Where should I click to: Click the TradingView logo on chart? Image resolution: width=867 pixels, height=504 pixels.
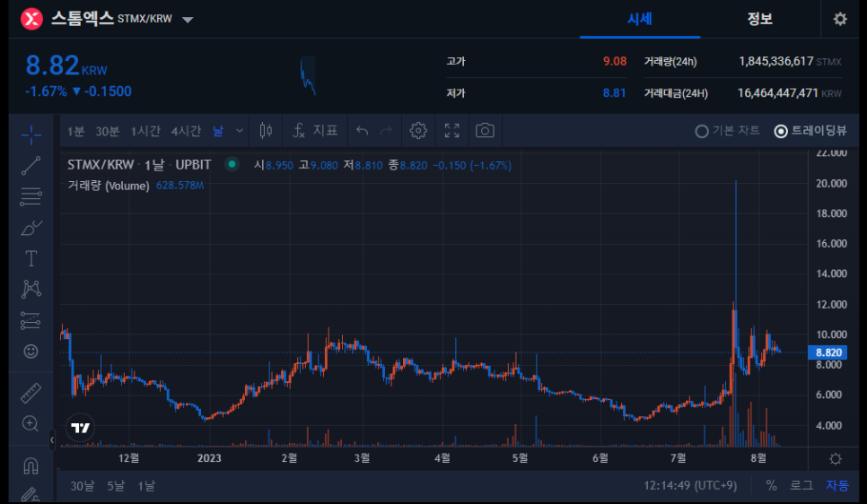click(80, 428)
